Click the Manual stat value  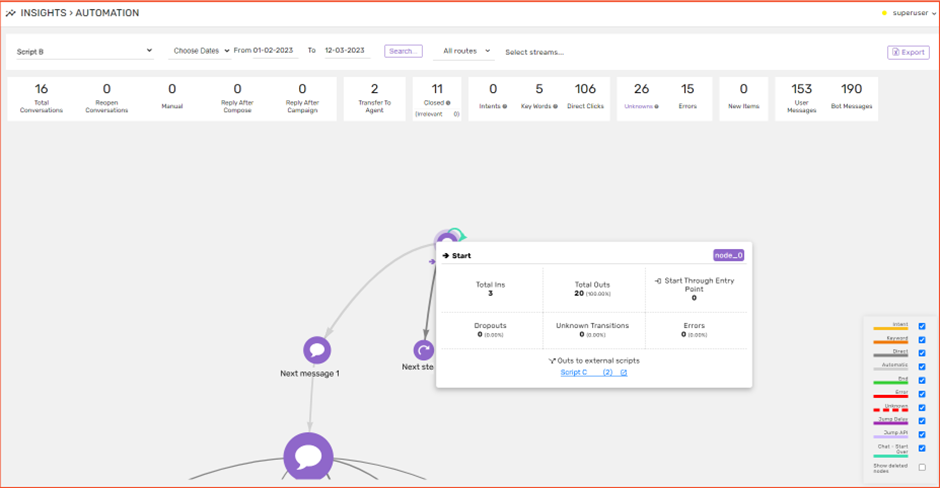(172, 89)
